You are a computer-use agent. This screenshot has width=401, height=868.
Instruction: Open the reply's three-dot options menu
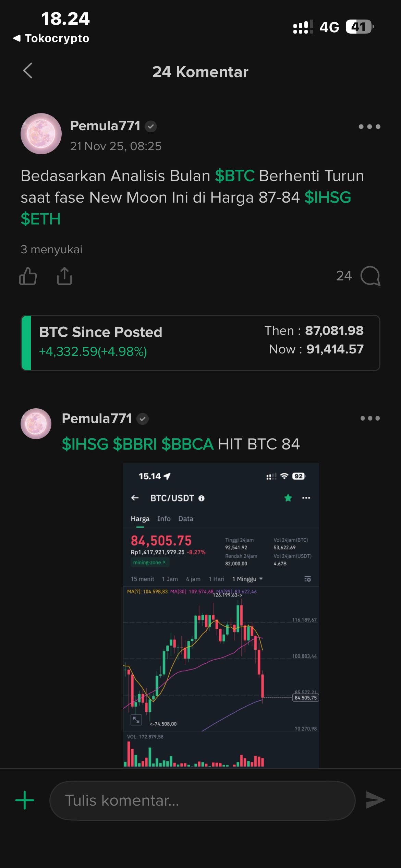point(370,418)
